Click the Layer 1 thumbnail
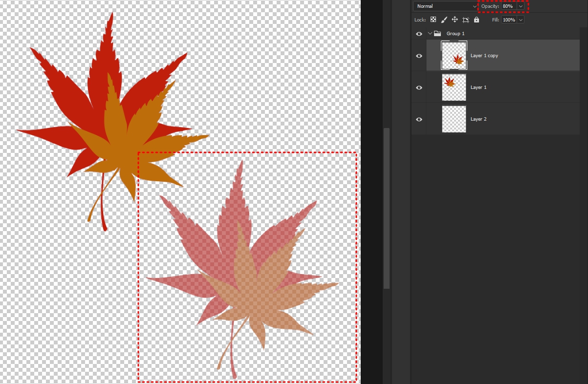This screenshot has height=384, width=588. (454, 87)
